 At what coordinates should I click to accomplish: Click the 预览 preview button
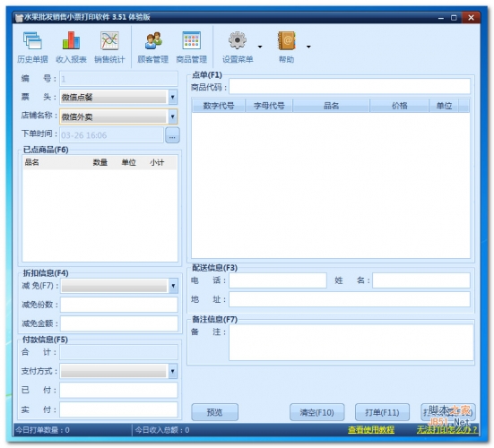214,412
